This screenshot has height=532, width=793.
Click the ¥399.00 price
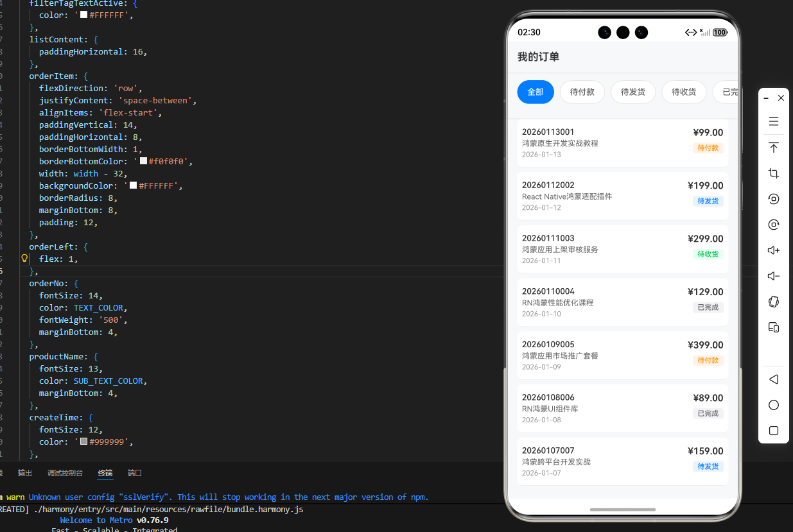pyautogui.click(x=705, y=345)
